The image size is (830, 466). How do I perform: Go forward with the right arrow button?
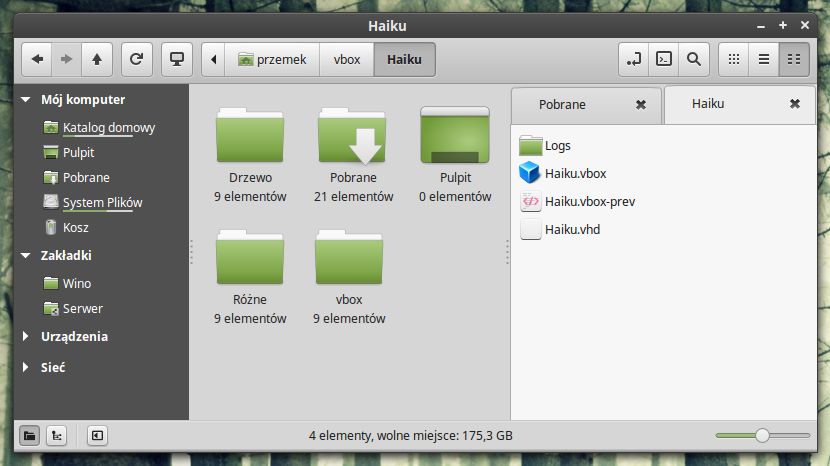66,59
